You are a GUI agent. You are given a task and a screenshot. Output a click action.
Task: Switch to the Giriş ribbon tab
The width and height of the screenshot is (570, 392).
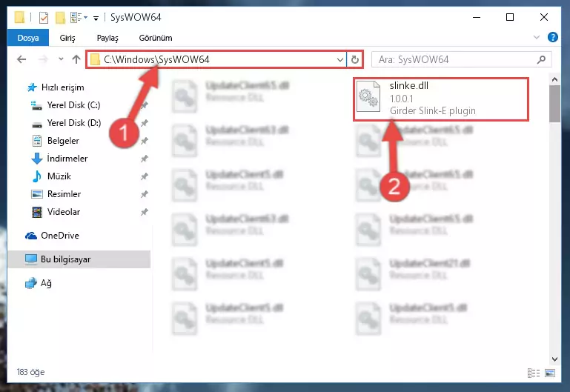point(67,38)
